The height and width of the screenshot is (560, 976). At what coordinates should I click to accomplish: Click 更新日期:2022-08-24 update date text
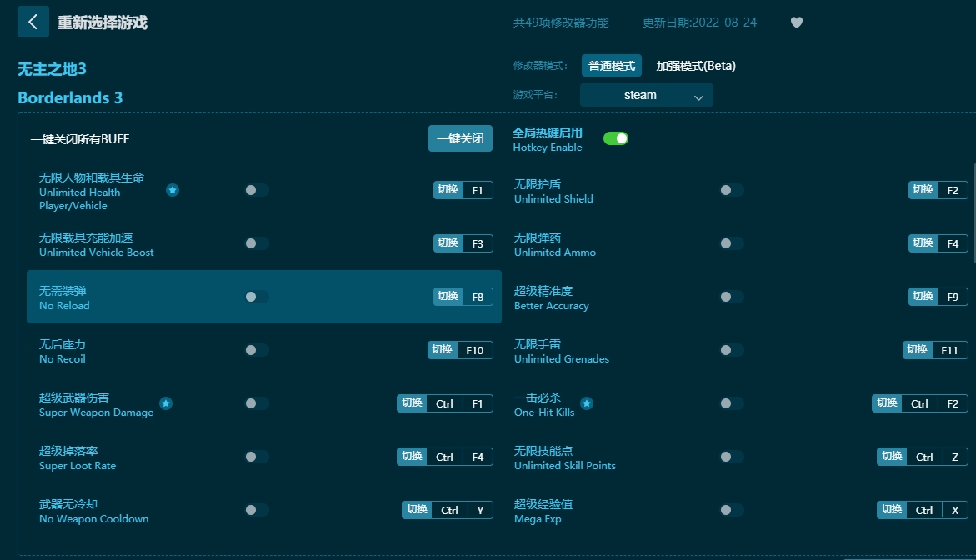coord(699,22)
